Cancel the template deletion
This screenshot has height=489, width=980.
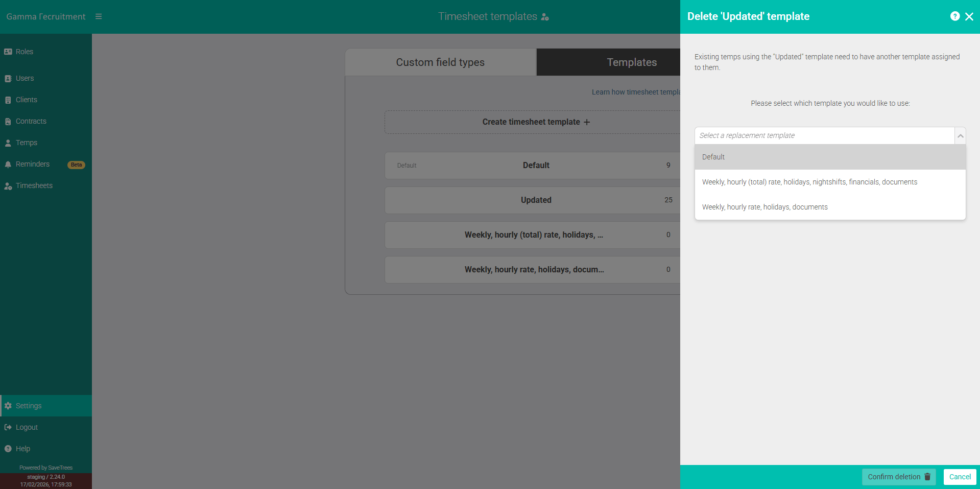pyautogui.click(x=959, y=476)
